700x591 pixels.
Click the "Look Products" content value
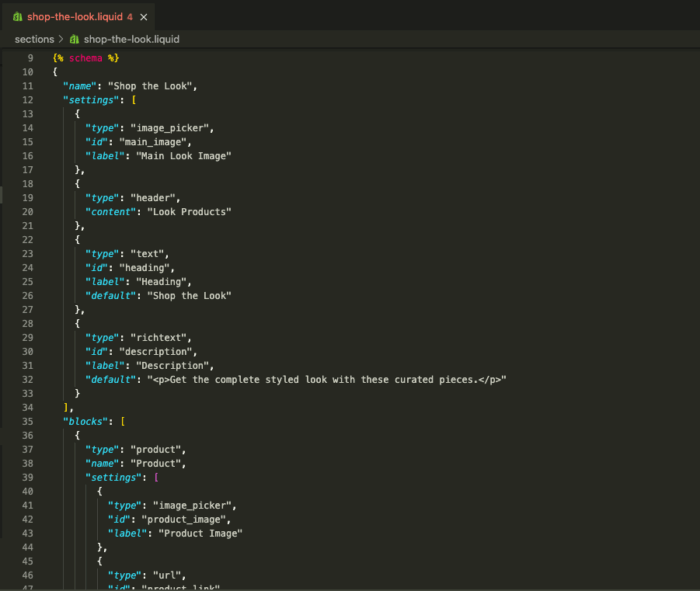tap(189, 212)
